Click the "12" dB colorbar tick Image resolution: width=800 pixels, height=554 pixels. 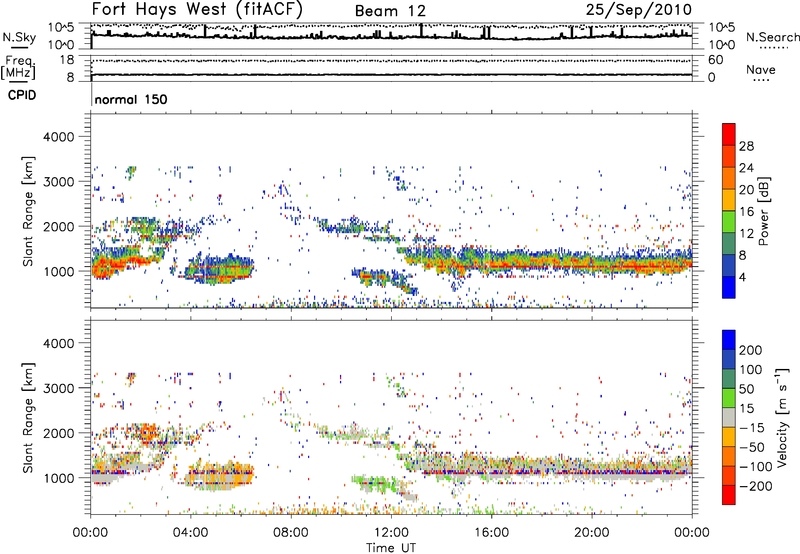click(746, 234)
